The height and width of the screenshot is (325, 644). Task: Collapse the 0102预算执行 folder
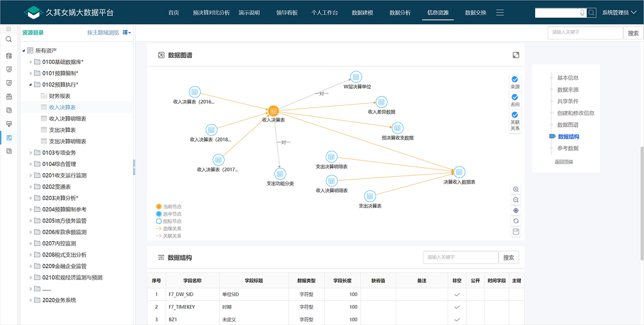coord(31,84)
